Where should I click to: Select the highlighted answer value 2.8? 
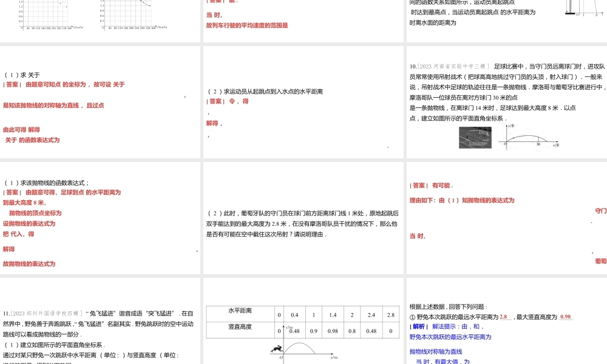[x=503, y=316]
